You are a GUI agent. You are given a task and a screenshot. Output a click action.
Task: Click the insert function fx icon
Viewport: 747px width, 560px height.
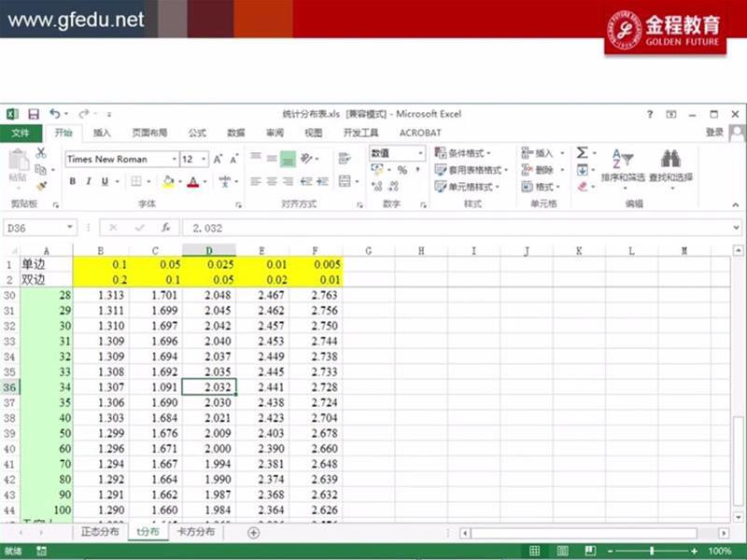coord(165,228)
